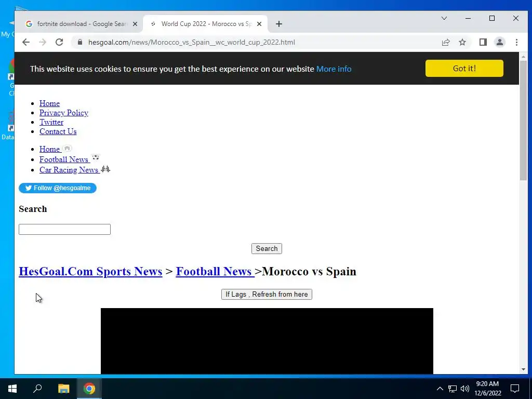The height and width of the screenshot is (399, 532).
Task: Click Chrome icon in taskbar
Action: pos(89,389)
